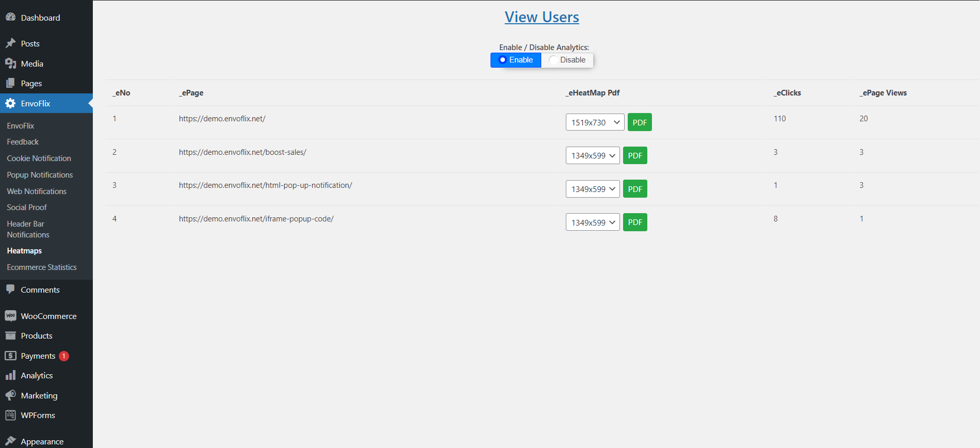Go to Social Proof
This screenshot has height=448, width=980.
(27, 207)
